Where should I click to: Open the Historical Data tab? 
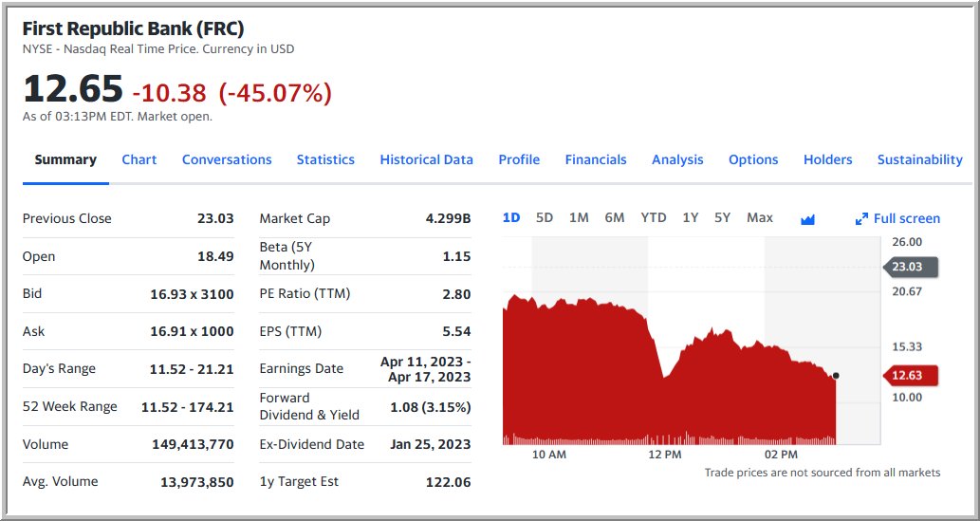pos(426,159)
